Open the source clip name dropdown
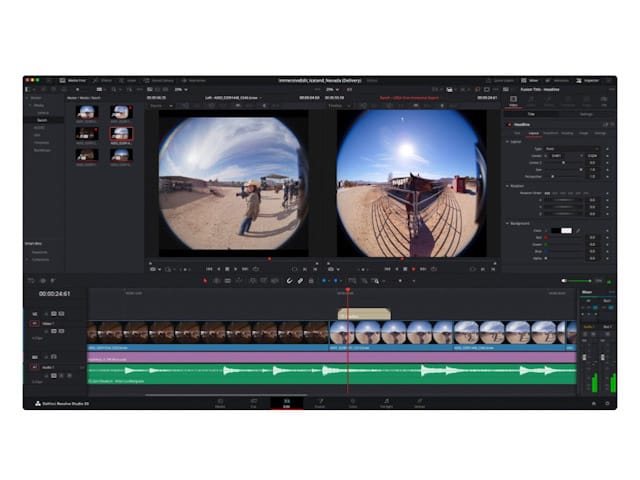 click(233, 98)
